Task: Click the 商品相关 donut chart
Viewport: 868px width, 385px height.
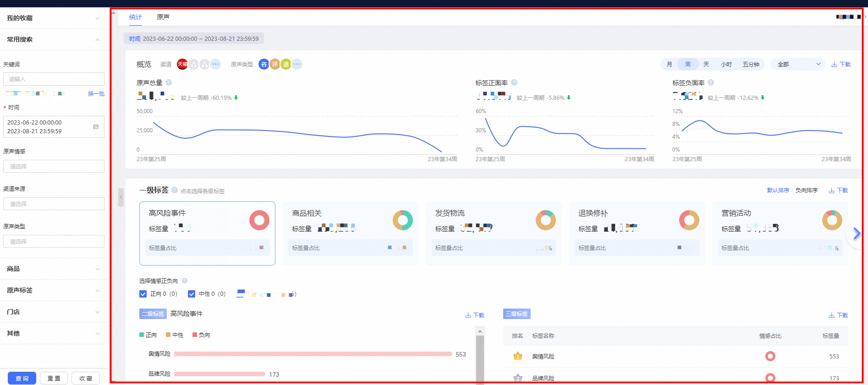Action: click(x=403, y=220)
